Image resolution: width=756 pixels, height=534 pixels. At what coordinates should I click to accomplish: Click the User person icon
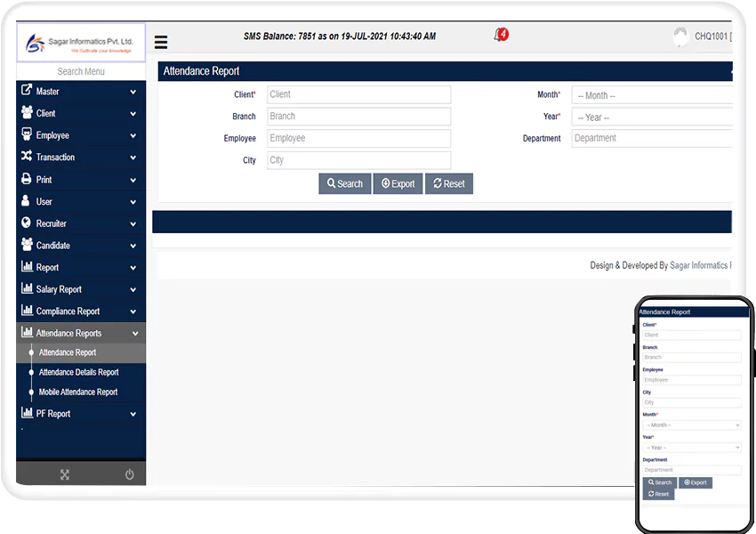point(26,200)
